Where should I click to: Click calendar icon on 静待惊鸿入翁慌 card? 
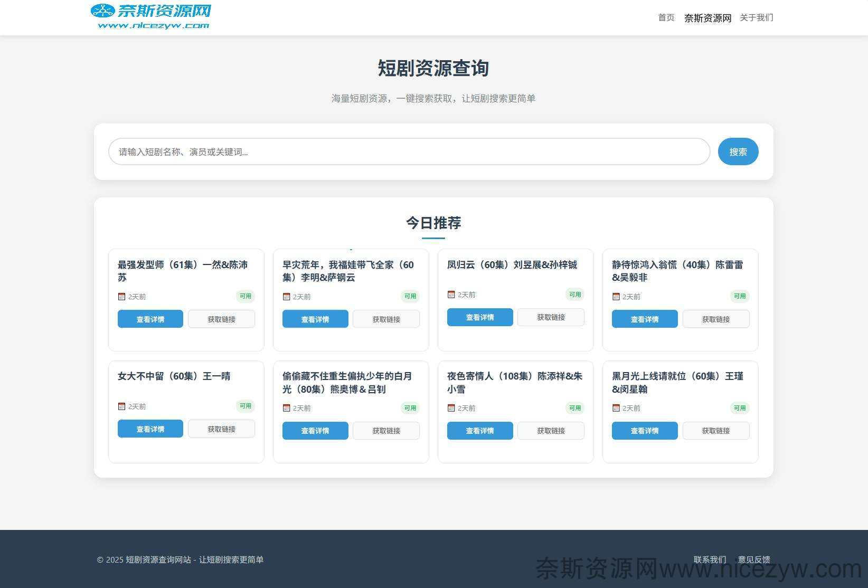[x=616, y=297]
